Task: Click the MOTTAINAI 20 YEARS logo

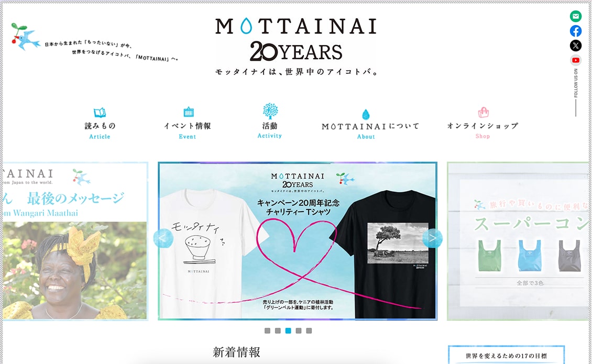Action: click(296, 46)
